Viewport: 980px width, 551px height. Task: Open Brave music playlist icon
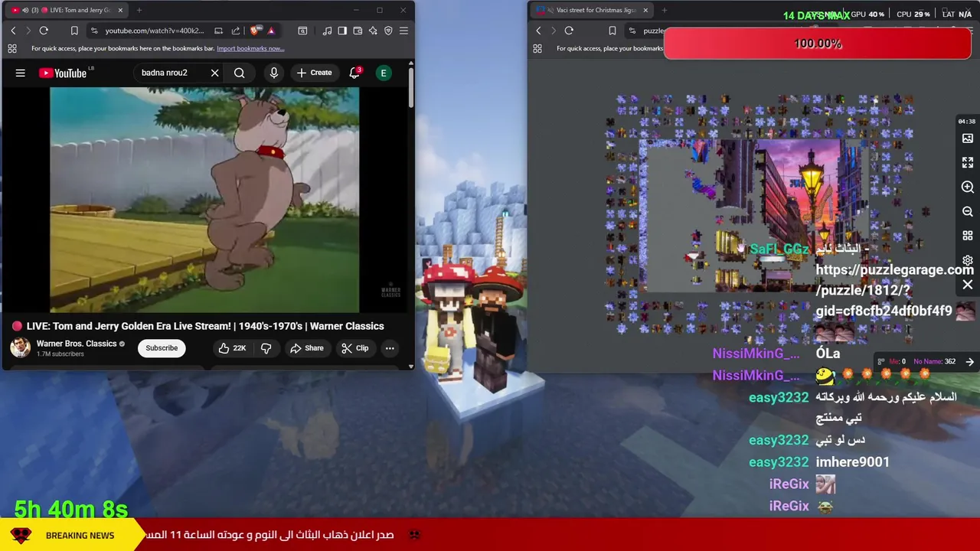point(328,31)
